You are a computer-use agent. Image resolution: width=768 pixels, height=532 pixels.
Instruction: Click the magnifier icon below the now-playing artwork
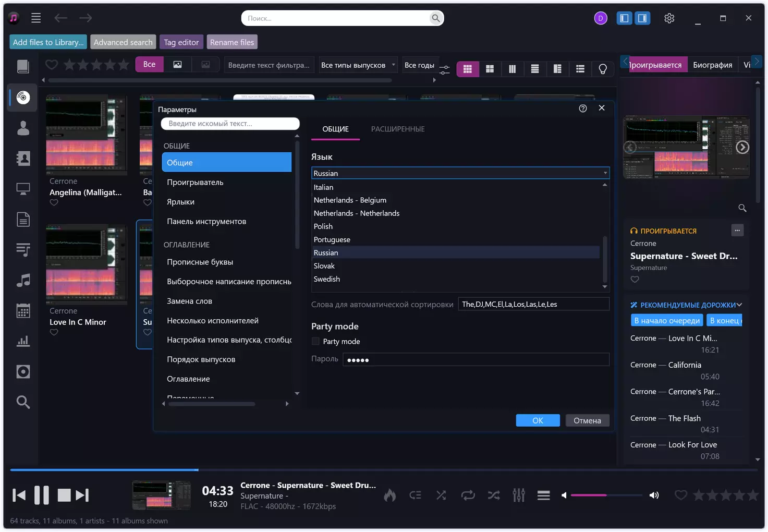tap(742, 208)
